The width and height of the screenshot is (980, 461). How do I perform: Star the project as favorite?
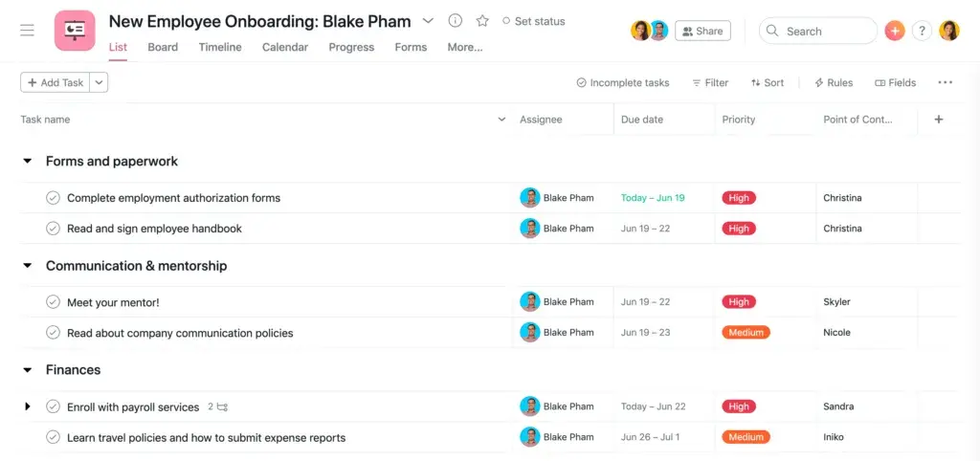click(x=482, y=21)
